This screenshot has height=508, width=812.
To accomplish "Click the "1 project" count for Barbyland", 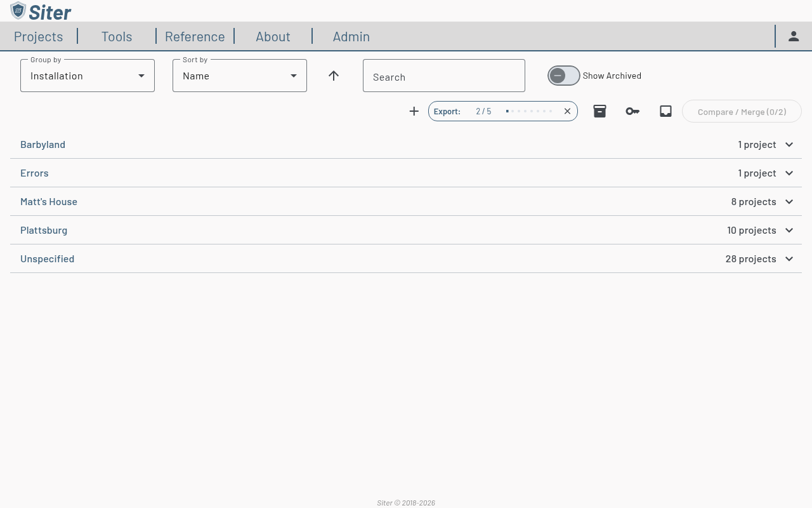I will click(757, 144).
